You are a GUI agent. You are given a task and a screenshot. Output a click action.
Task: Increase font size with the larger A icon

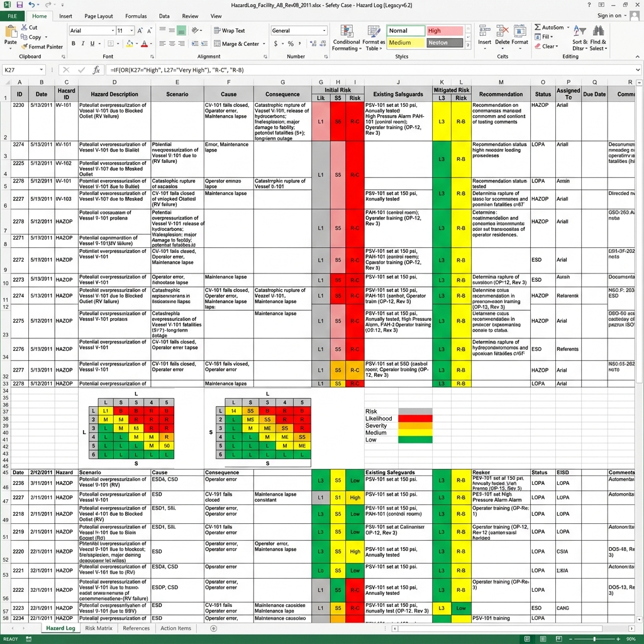point(140,30)
